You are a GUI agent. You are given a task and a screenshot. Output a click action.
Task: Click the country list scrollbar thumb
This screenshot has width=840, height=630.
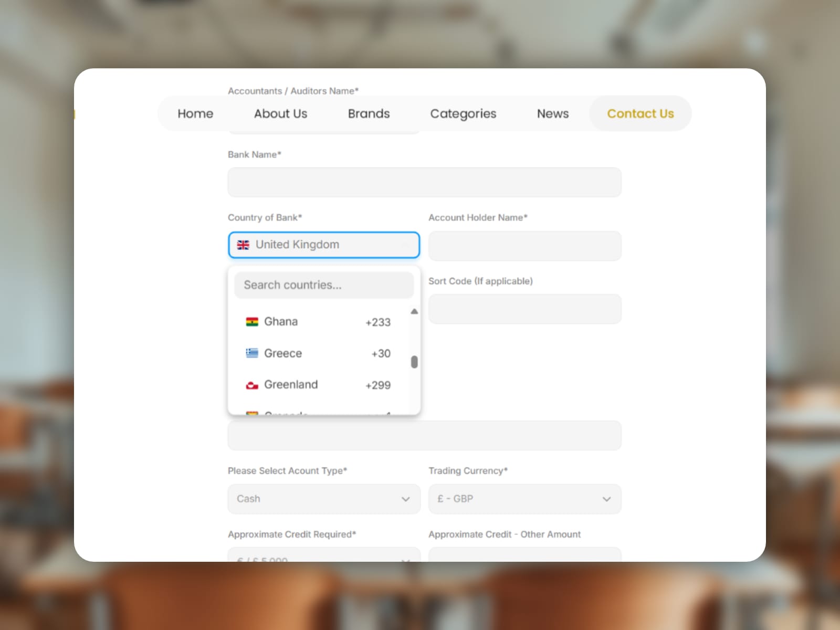pyautogui.click(x=414, y=362)
